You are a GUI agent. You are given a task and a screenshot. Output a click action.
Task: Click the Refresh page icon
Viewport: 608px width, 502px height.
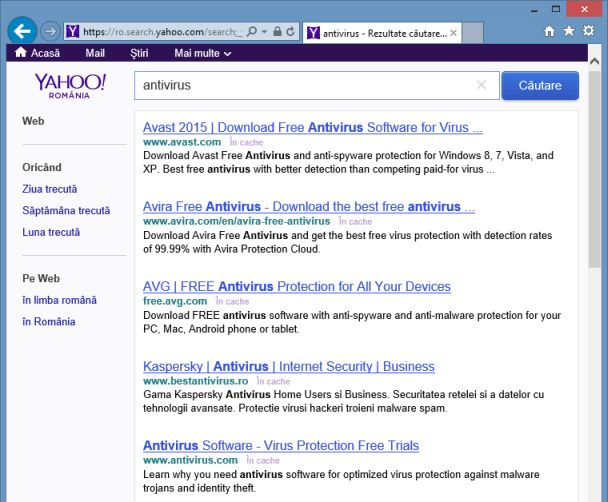coord(290,31)
